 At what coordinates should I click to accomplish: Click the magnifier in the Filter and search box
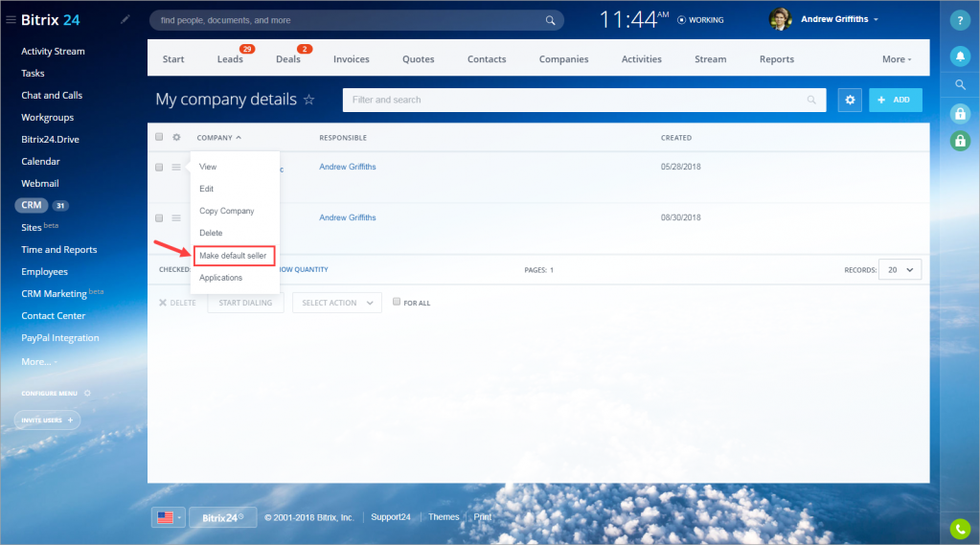tap(811, 100)
